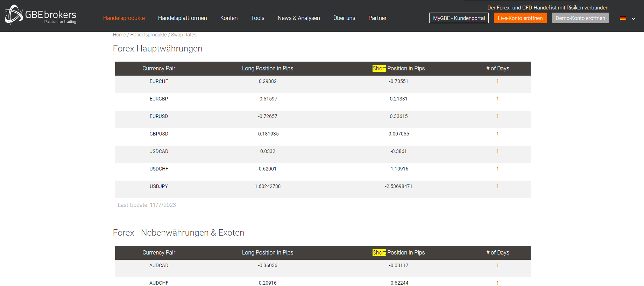The image size is (644, 286).
Task: Select the EURGBP currency pair cell
Action: (x=159, y=99)
